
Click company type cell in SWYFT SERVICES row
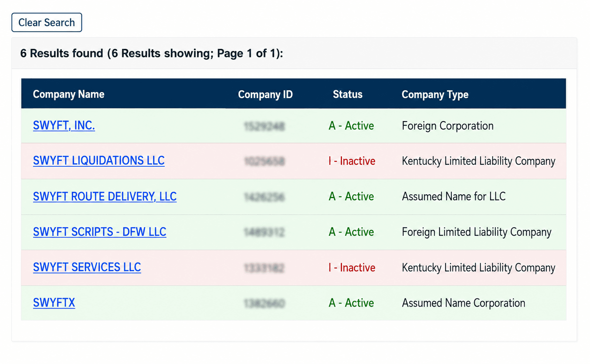[x=479, y=268]
